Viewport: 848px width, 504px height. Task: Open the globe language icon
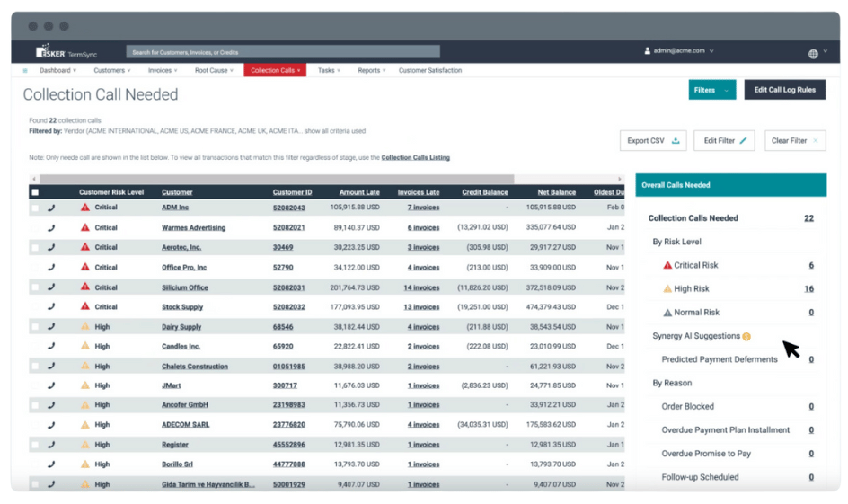[813, 54]
